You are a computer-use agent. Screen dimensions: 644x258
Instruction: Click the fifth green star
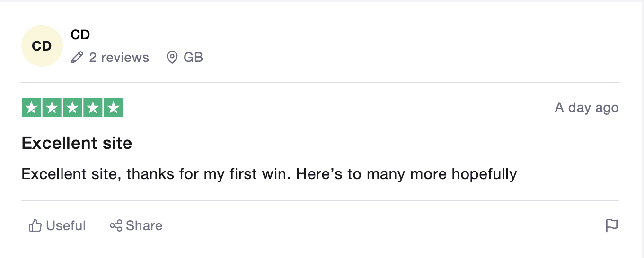[113, 107]
